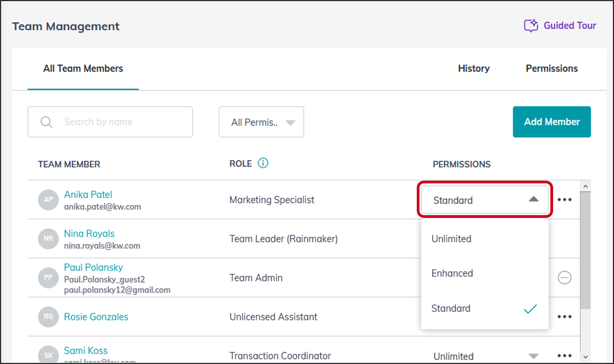This screenshot has width=614, height=364.
Task: Open Sami Koss's ellipsis actions menu
Action: click(564, 355)
